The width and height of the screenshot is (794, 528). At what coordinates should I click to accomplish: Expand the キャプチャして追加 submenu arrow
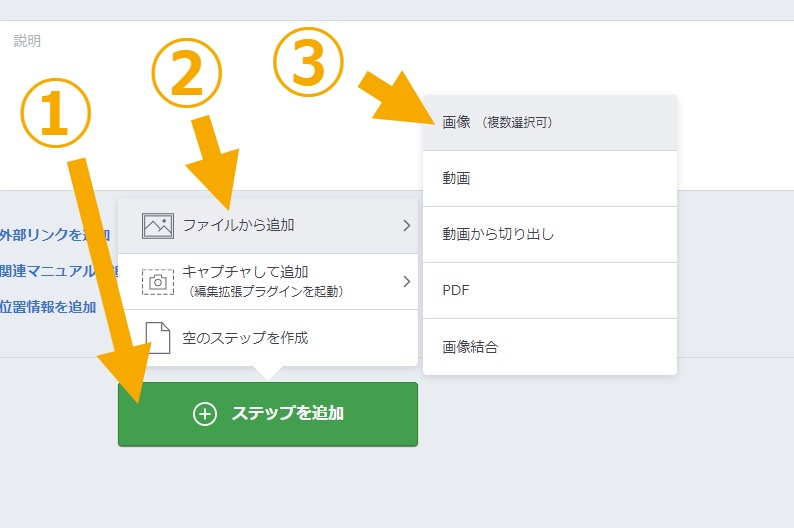tap(406, 281)
